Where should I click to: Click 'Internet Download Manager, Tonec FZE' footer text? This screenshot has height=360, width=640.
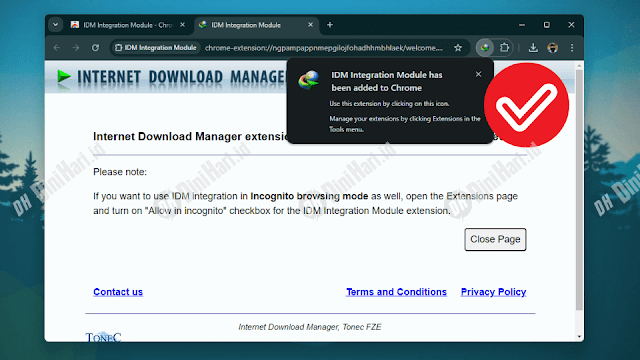tap(310, 327)
